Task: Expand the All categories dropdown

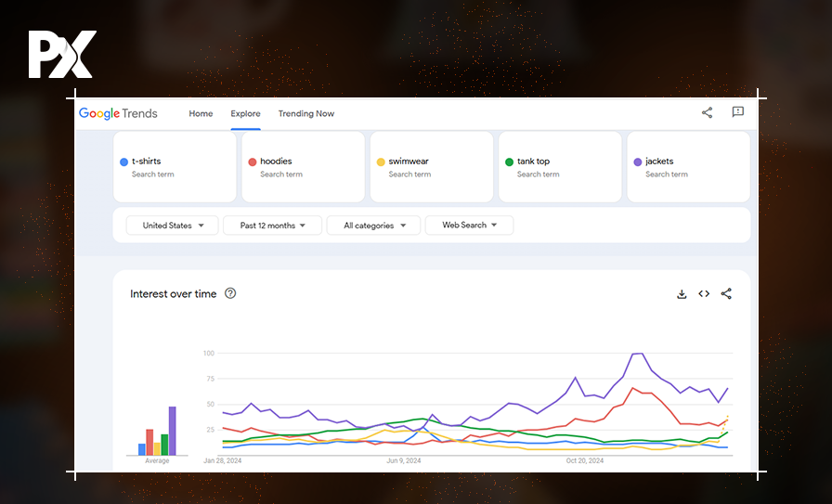Action: coord(373,226)
